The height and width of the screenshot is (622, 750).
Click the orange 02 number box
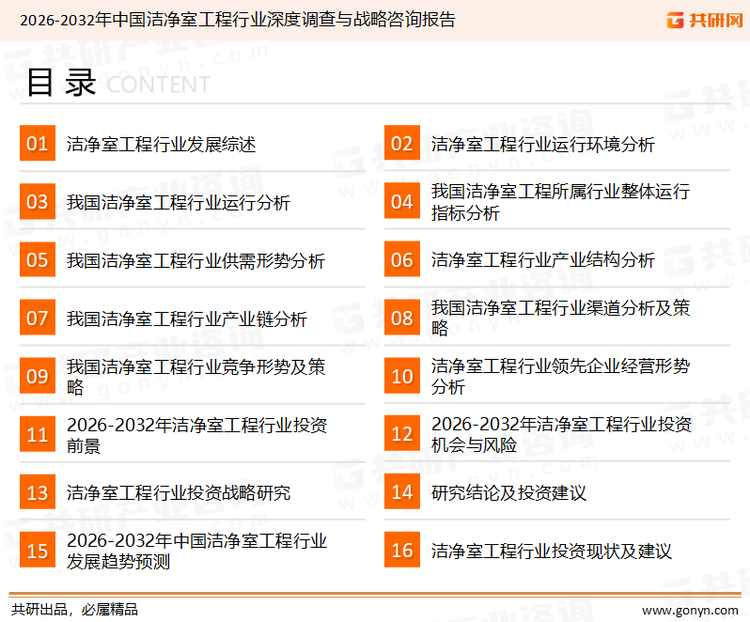point(402,143)
